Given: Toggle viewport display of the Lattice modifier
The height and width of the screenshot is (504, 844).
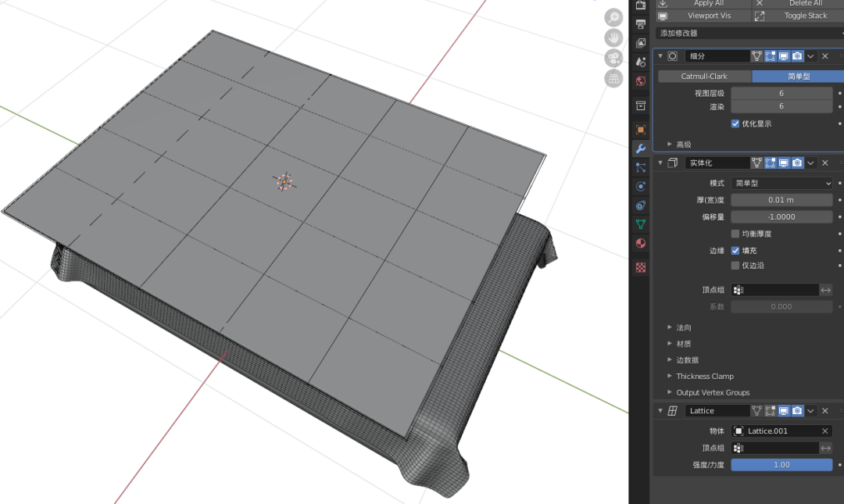Looking at the screenshot, I should 784,410.
